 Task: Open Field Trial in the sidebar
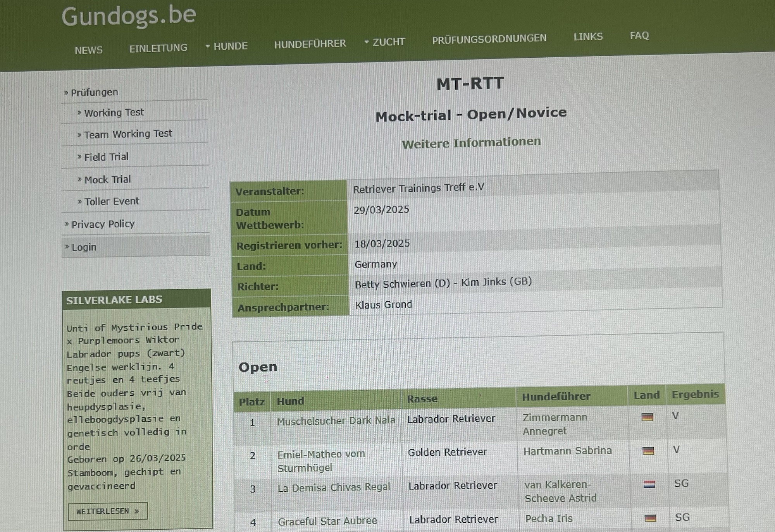click(106, 157)
